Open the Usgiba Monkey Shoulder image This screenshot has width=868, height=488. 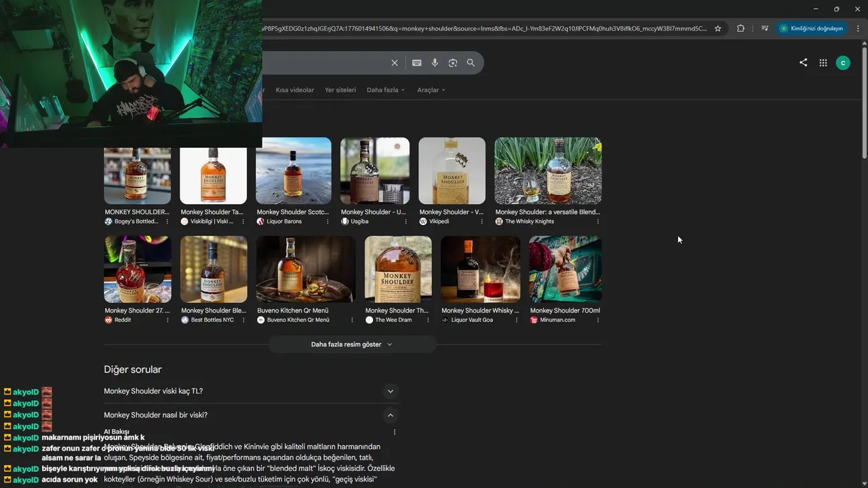[x=375, y=171]
